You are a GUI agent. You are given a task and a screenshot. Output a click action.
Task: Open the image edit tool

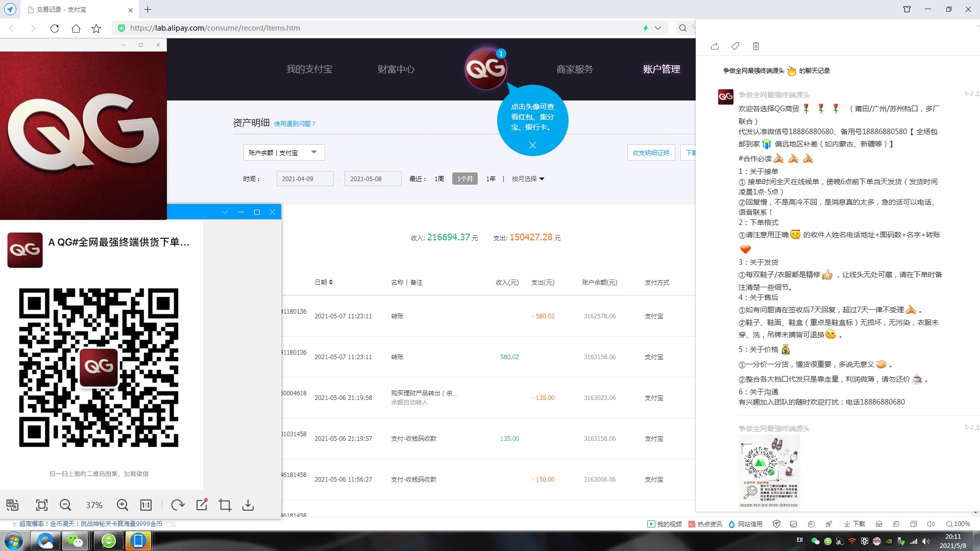point(202,505)
